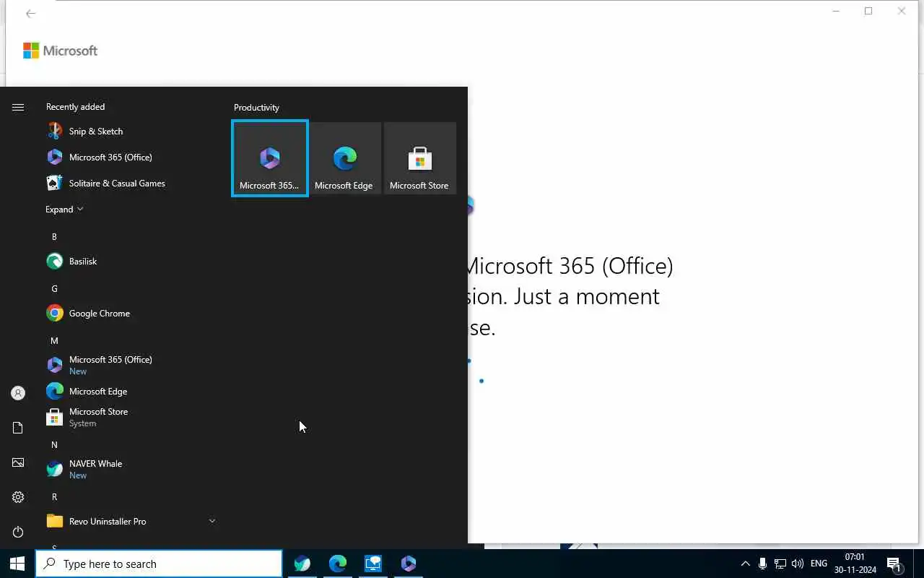This screenshot has height=578, width=924.
Task: Select the letter B group header
Action: 54,237
